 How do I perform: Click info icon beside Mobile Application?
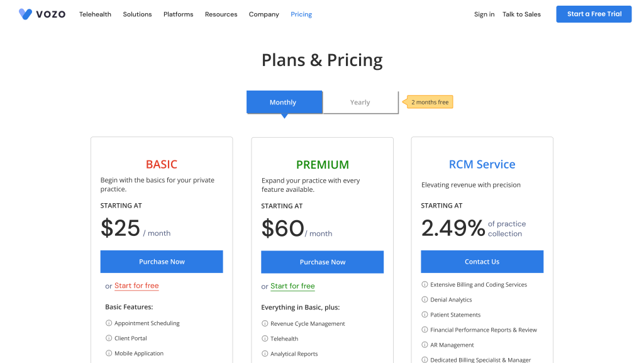(109, 353)
